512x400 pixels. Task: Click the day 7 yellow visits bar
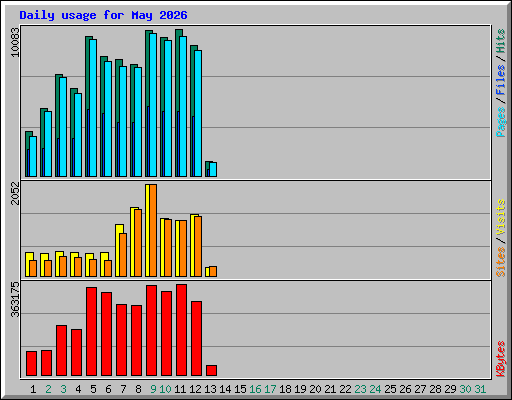[x=118, y=250]
